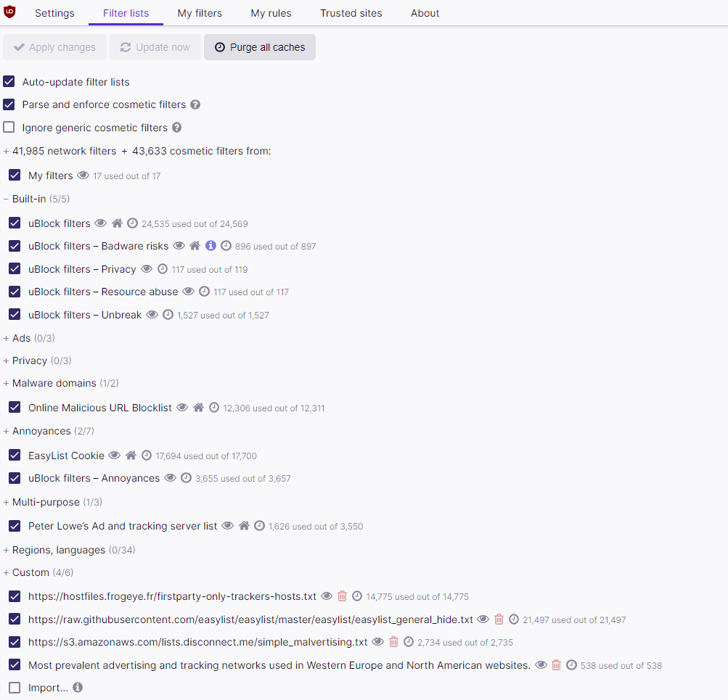728x700 pixels.
Task: Uncheck Auto-update filter lists
Action: [9, 82]
